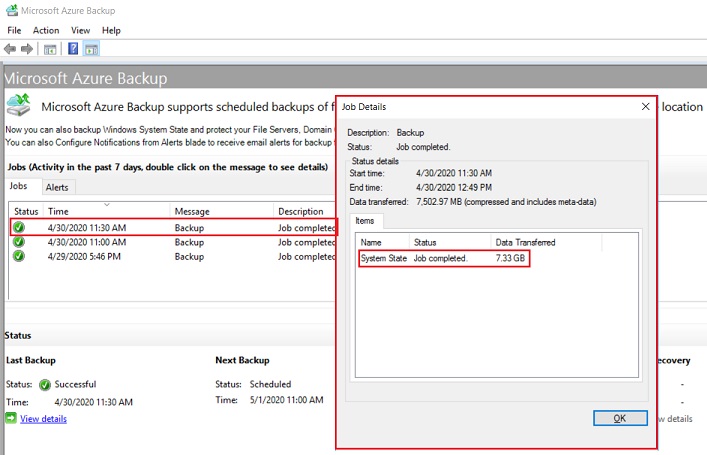Sort jobs by the Message column header

tap(221, 211)
